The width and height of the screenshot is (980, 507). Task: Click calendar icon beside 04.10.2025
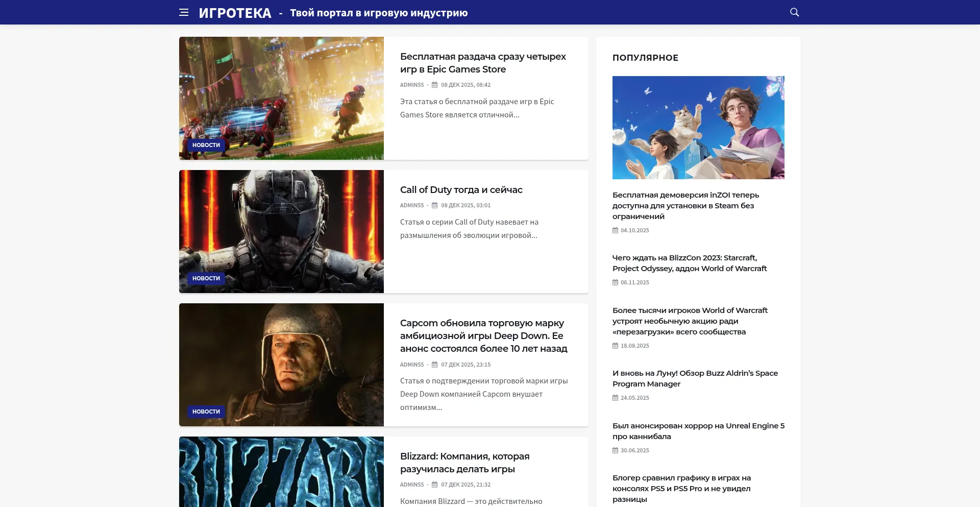(x=616, y=230)
